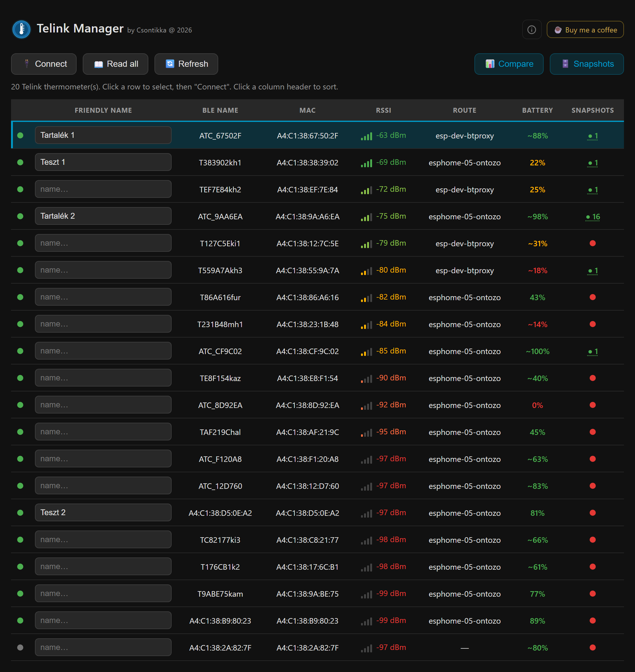Screen dimensions: 635x672
Task: Edit the Tartalék 2 friendly name field
Action: coord(103,216)
